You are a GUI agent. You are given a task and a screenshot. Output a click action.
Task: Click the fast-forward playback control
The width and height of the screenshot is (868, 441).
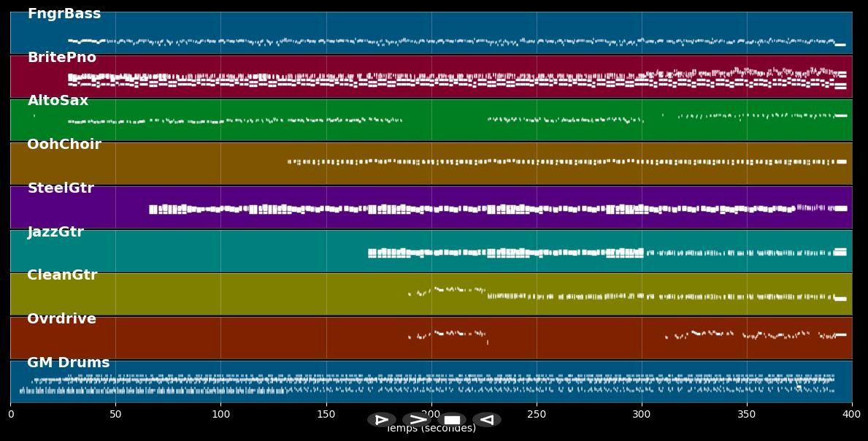click(x=418, y=419)
